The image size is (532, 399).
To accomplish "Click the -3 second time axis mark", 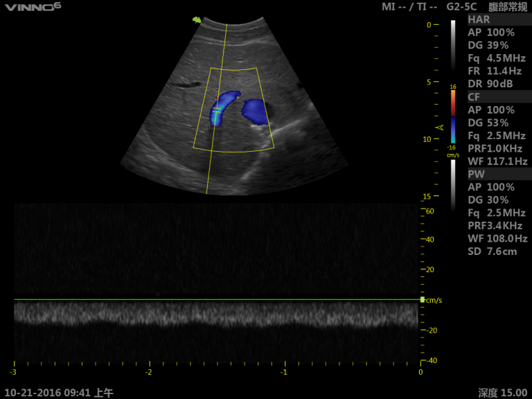I will [x=13, y=372].
